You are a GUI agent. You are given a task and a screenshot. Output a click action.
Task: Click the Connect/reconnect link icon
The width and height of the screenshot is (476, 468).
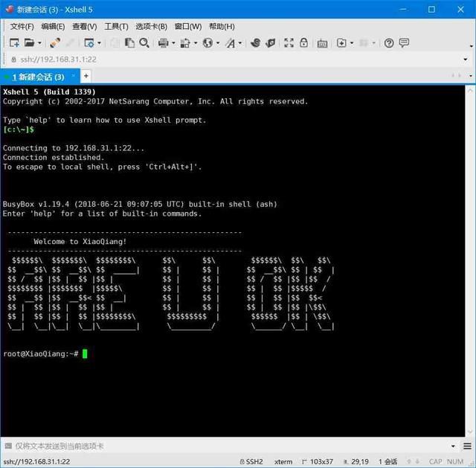(x=55, y=43)
